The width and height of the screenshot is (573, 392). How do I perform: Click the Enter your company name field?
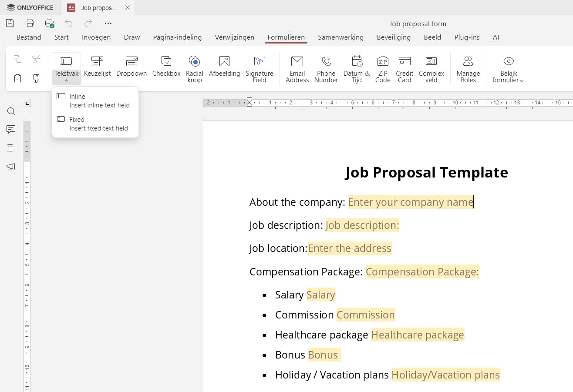[x=410, y=202]
